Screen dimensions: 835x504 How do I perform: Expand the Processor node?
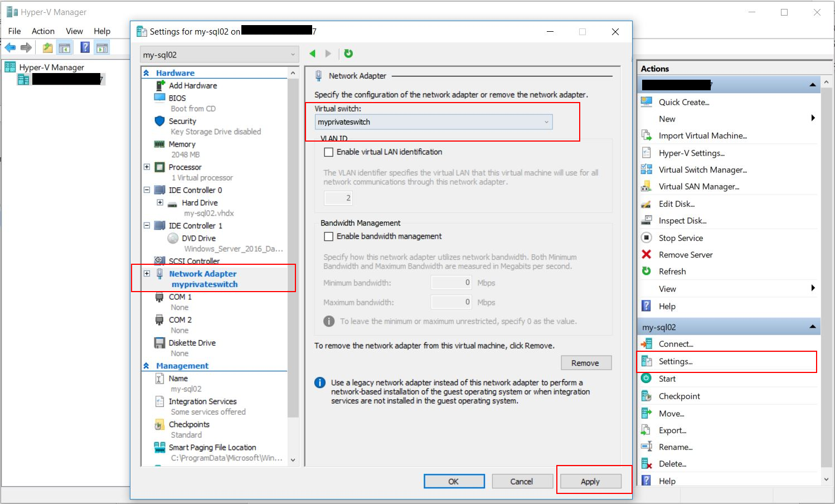pos(147,167)
